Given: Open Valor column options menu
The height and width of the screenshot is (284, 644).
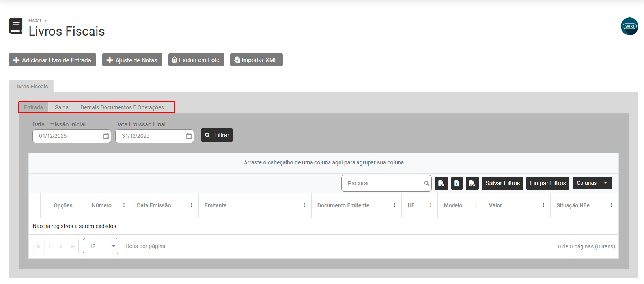Looking at the screenshot, I should click(x=543, y=205).
